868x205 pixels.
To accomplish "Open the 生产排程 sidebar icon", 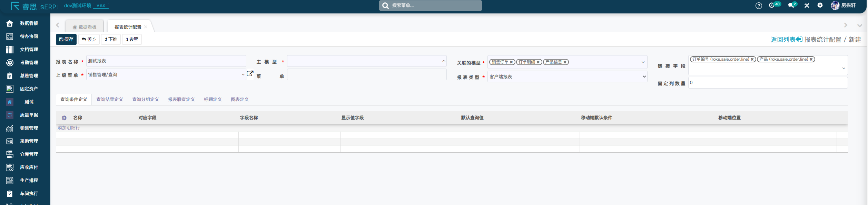I will click(10, 181).
